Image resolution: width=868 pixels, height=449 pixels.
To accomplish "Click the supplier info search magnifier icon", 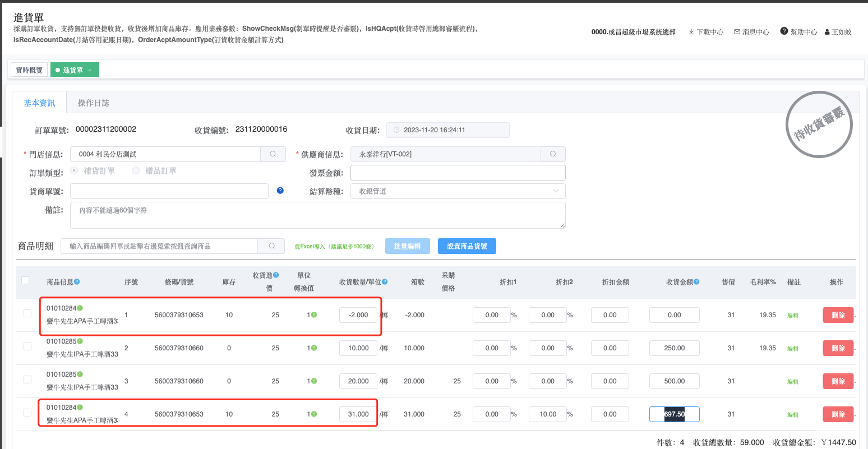I will 553,154.
